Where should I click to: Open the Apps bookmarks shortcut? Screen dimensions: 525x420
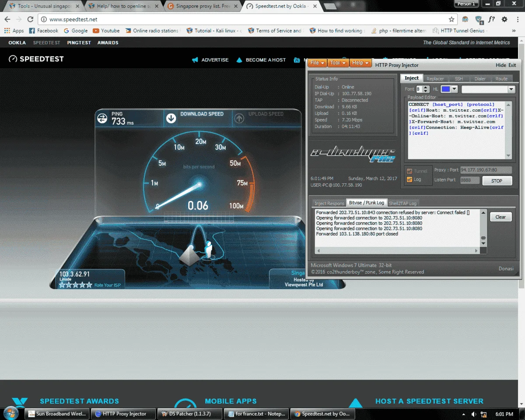pos(14,31)
